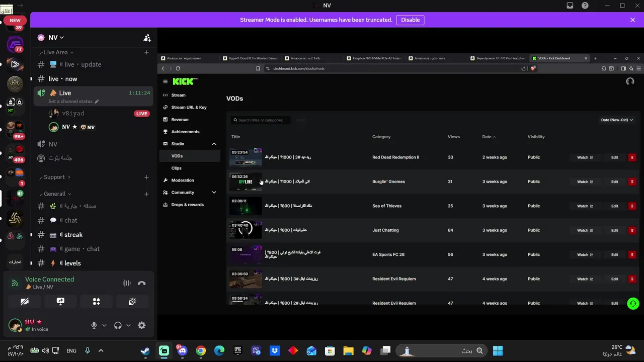
Task: Open the soundboard icon
Action: click(132, 301)
